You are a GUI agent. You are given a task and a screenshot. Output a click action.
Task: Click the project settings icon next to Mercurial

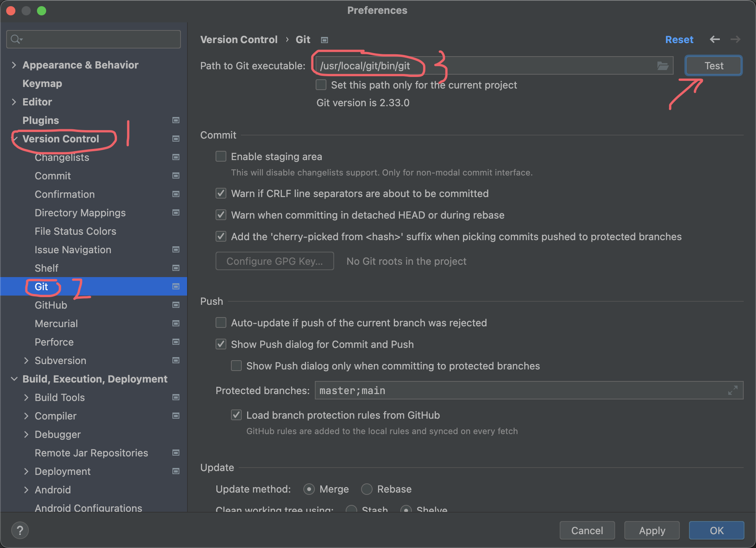click(176, 323)
